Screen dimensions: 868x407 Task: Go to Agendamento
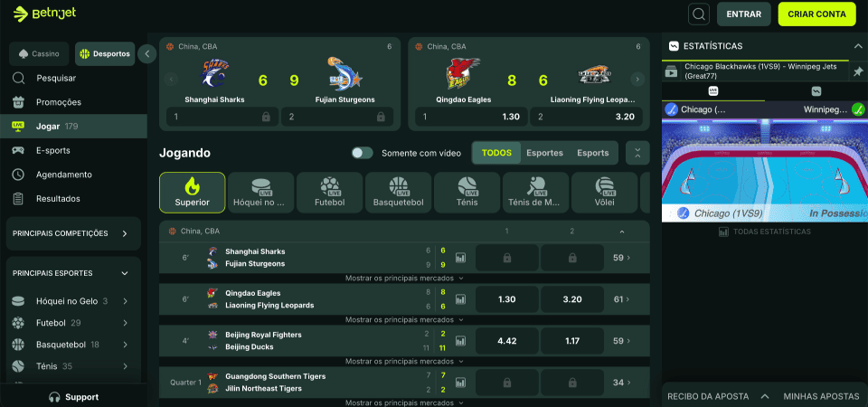(73, 175)
